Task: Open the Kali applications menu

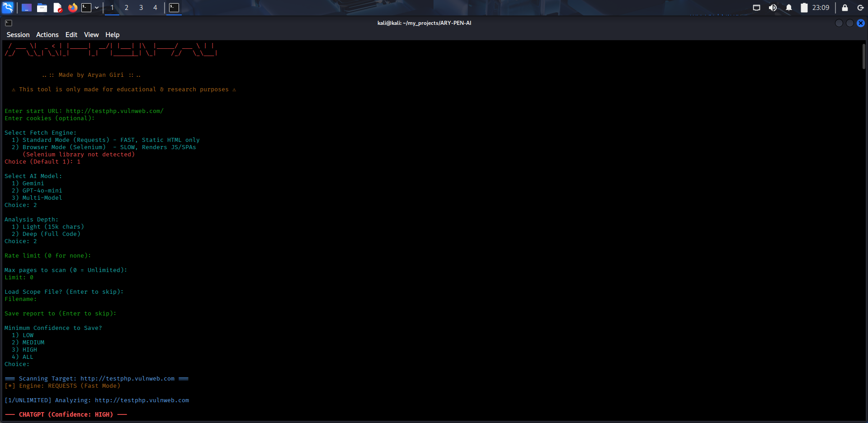Action: [x=7, y=7]
